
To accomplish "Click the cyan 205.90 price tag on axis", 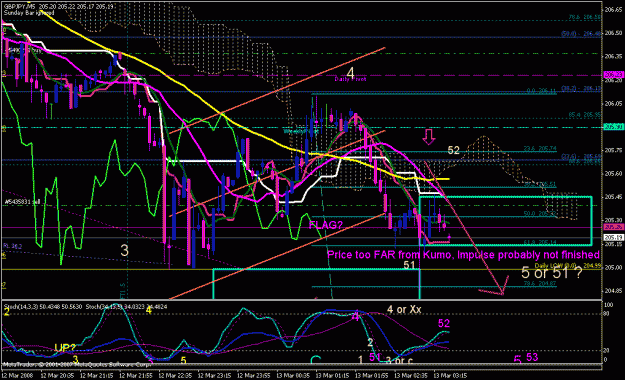I will [614, 127].
